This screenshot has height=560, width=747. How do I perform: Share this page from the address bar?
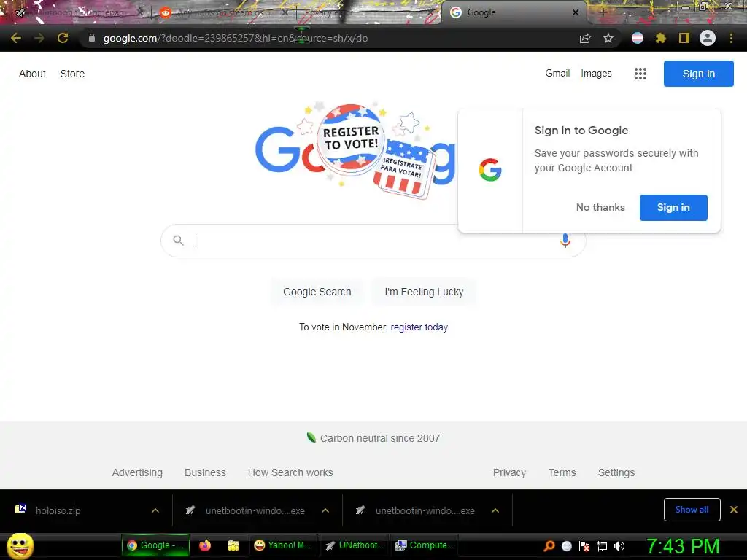[x=585, y=39]
